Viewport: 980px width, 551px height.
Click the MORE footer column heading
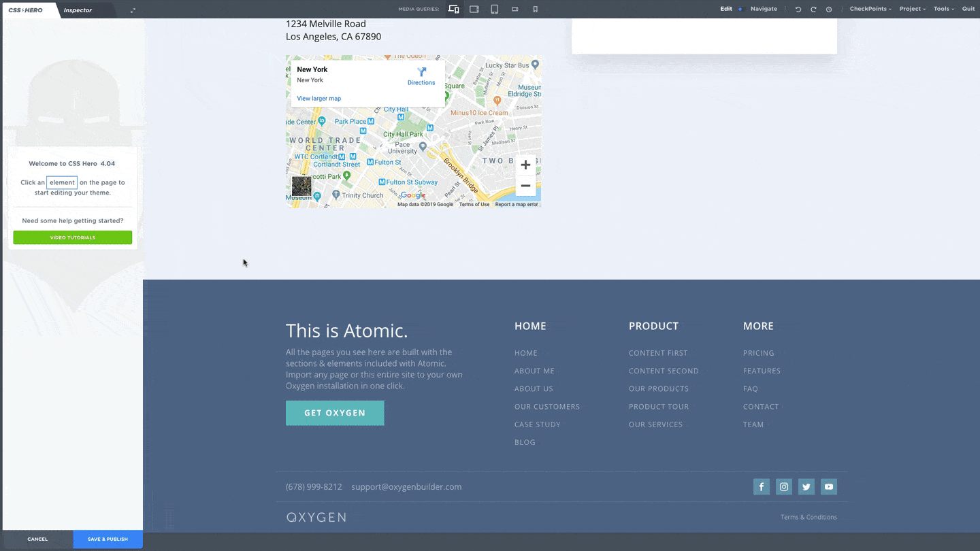pos(758,326)
